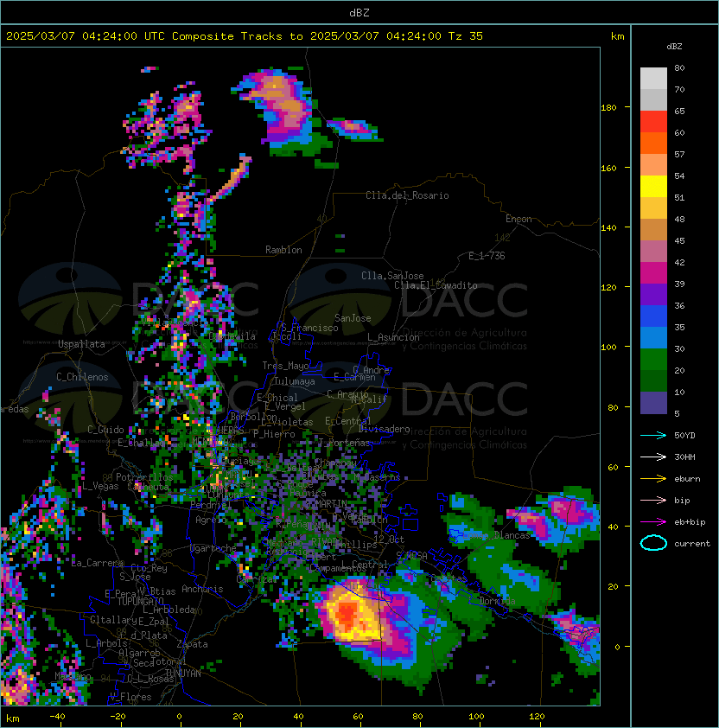Click the 'Tulumaya' map label

pos(295,381)
